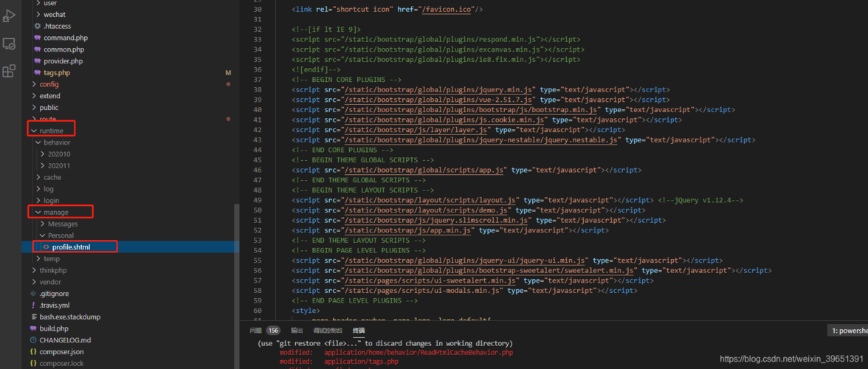Viewport: 868px width, 369px height.
Task: Follow the jquery.min.js script src link
Action: click(437, 89)
